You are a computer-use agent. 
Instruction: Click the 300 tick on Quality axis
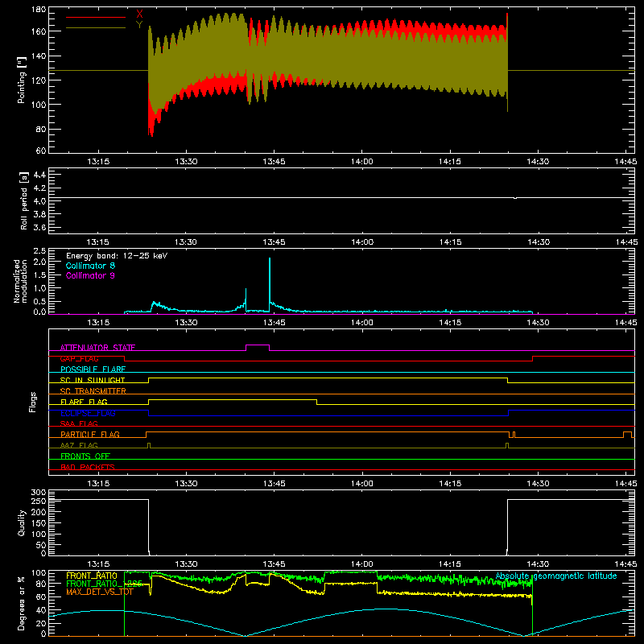(39, 493)
